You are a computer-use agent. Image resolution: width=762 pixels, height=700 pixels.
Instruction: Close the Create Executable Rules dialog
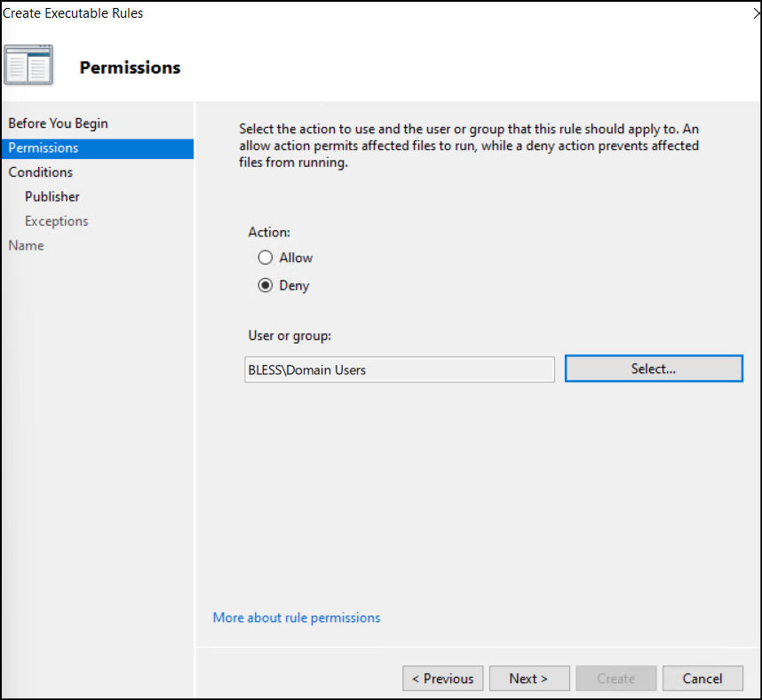(x=756, y=12)
